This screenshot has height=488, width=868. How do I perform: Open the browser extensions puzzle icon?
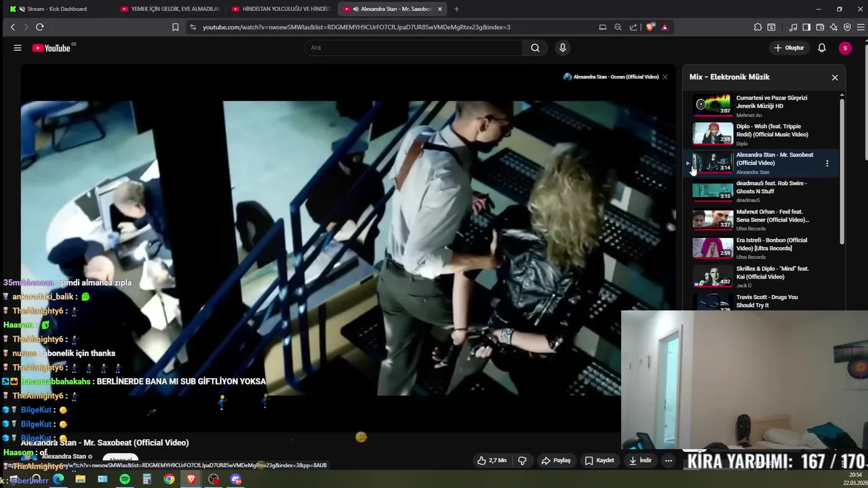(x=757, y=27)
